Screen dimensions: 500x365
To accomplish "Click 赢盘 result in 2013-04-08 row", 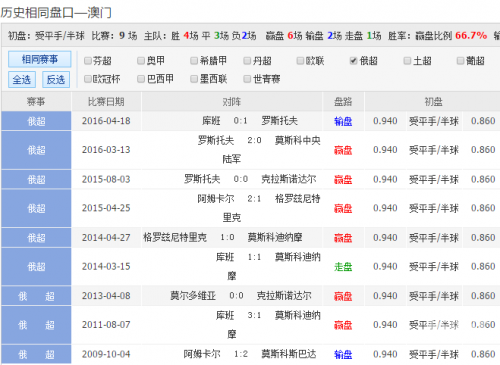I will point(343,296).
